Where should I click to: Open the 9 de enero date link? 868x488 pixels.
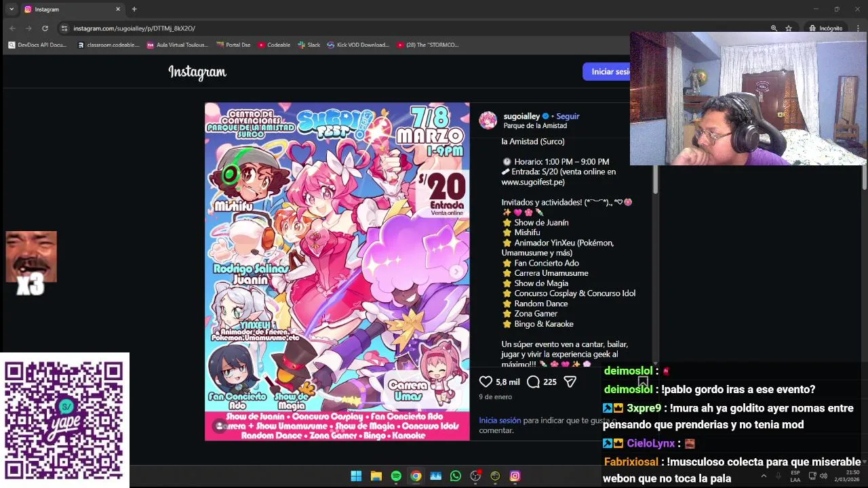(x=496, y=397)
